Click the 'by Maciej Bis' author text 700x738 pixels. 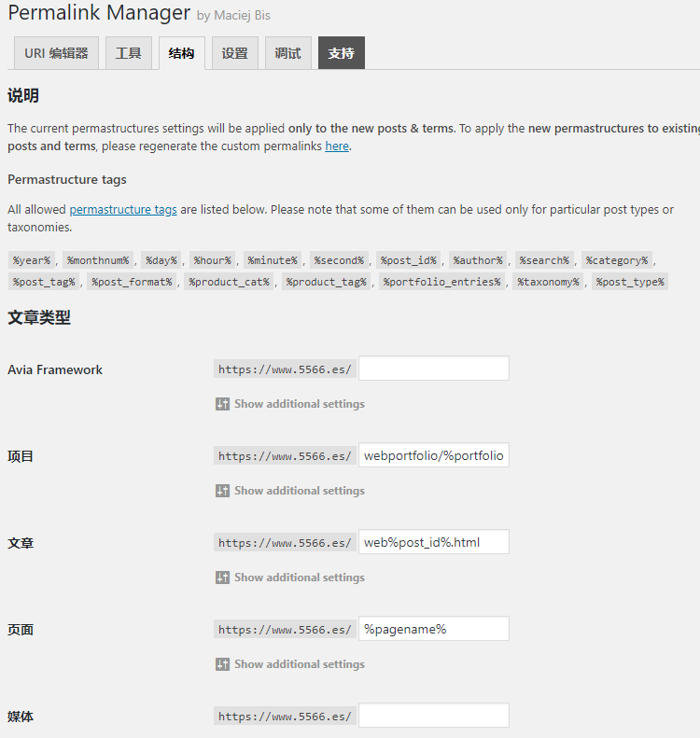pos(233,16)
